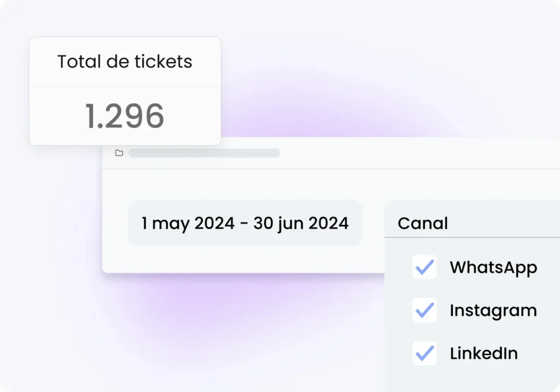Screen dimensions: 560x392
Task: Uncheck the WhatsApp channel checkbox
Action: point(424,267)
